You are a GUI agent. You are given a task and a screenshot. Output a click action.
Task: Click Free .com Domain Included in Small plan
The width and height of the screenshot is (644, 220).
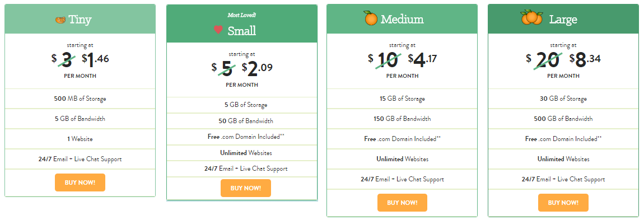click(x=246, y=137)
